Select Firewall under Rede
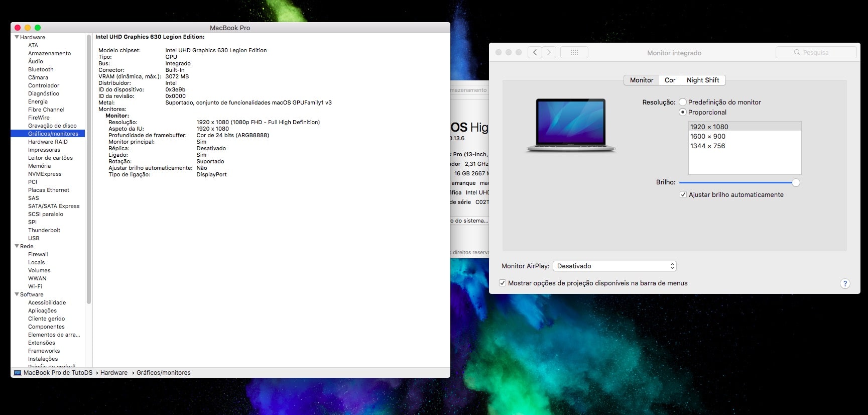 [38, 254]
